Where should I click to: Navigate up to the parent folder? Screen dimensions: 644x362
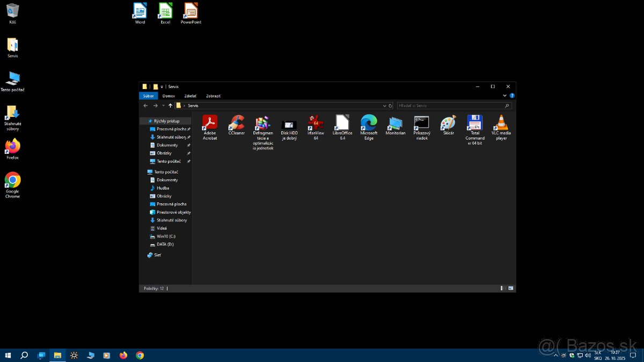click(x=171, y=105)
